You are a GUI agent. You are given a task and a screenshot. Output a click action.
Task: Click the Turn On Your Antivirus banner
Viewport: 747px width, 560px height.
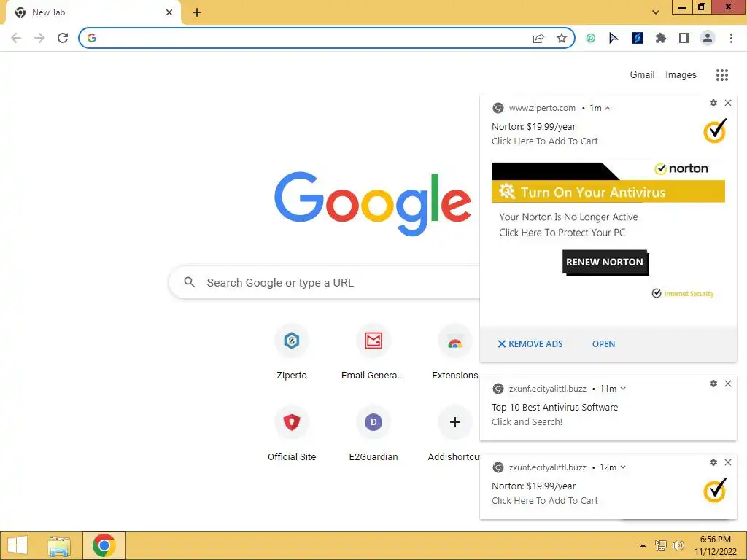coord(608,192)
